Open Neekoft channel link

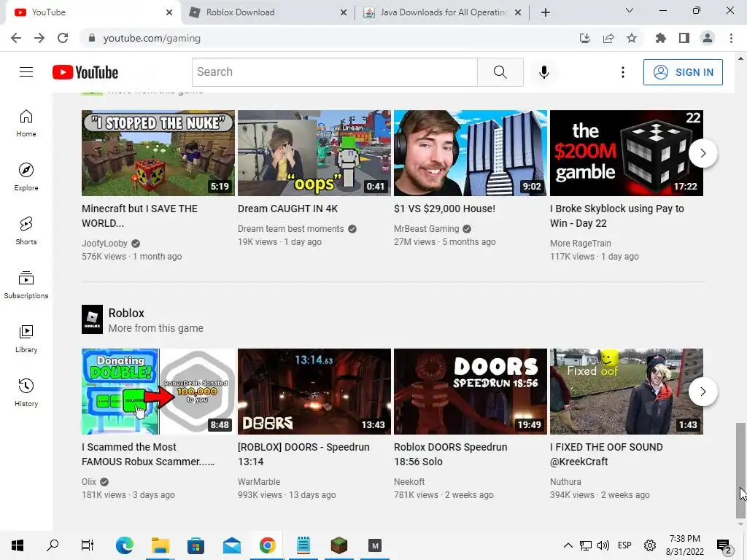(x=409, y=482)
